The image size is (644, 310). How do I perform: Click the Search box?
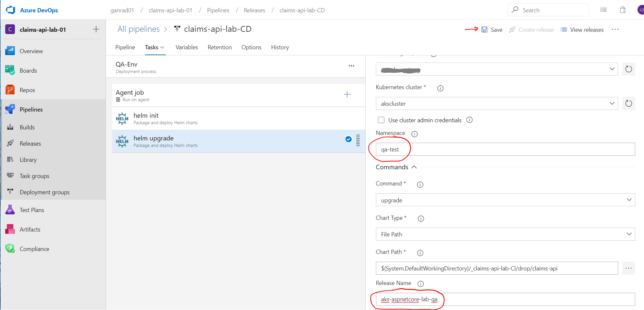pyautogui.click(x=548, y=10)
